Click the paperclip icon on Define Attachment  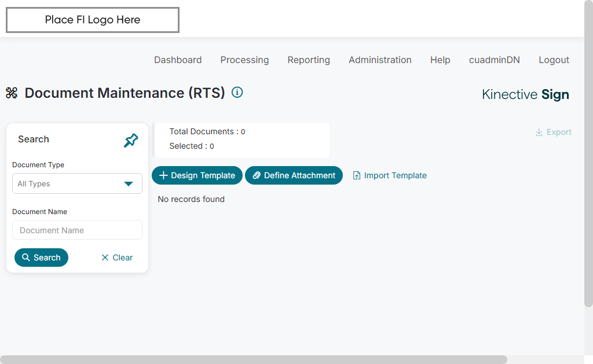pos(257,175)
